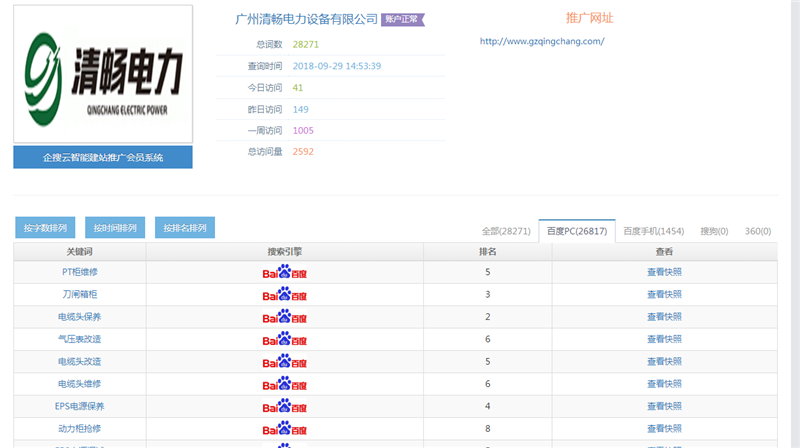The height and width of the screenshot is (448, 800).
Task: View 查看快照 snapshot for 刀闸箱柜
Action: click(x=664, y=294)
